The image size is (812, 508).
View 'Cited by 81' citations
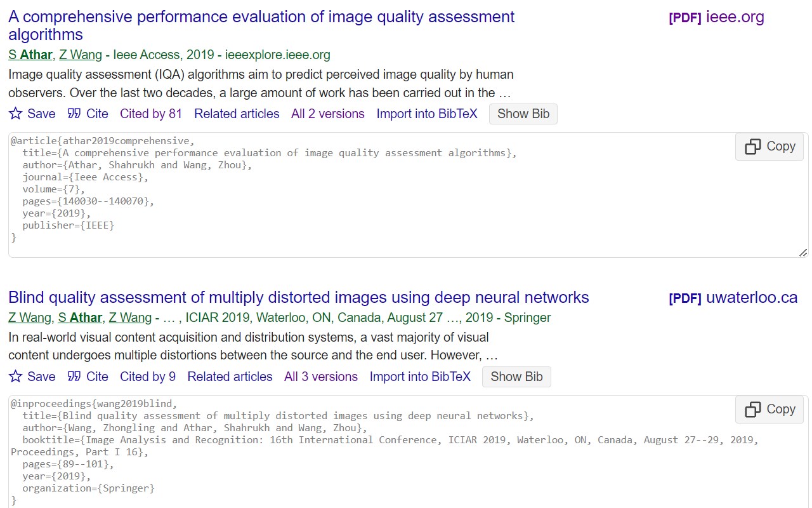(x=151, y=114)
